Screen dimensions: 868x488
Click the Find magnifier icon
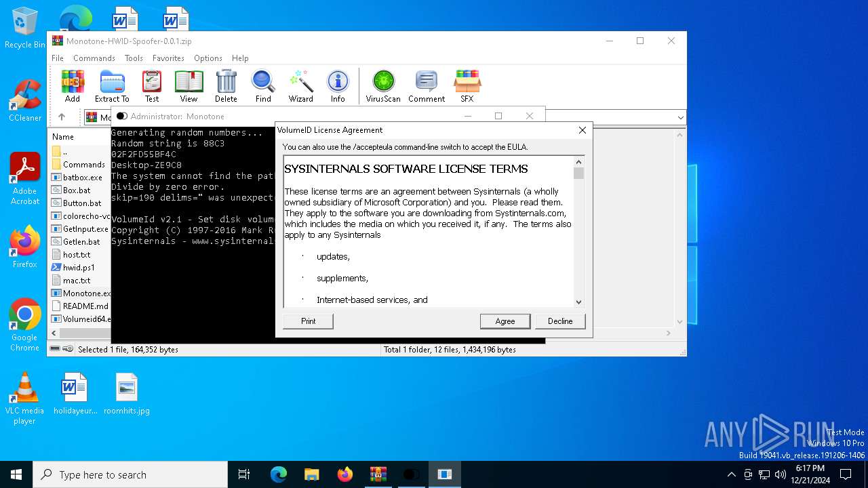click(263, 86)
